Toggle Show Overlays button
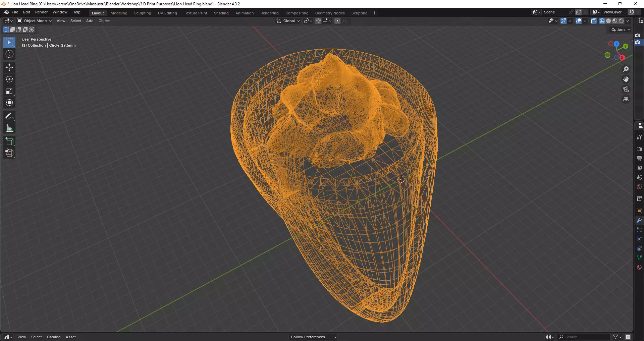This screenshot has width=644, height=341. [x=579, y=21]
